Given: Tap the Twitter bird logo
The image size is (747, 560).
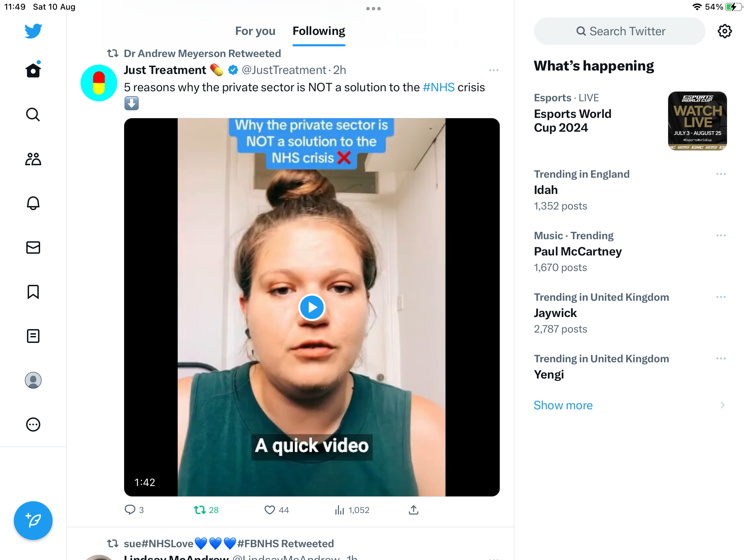Looking at the screenshot, I should tap(33, 31).
